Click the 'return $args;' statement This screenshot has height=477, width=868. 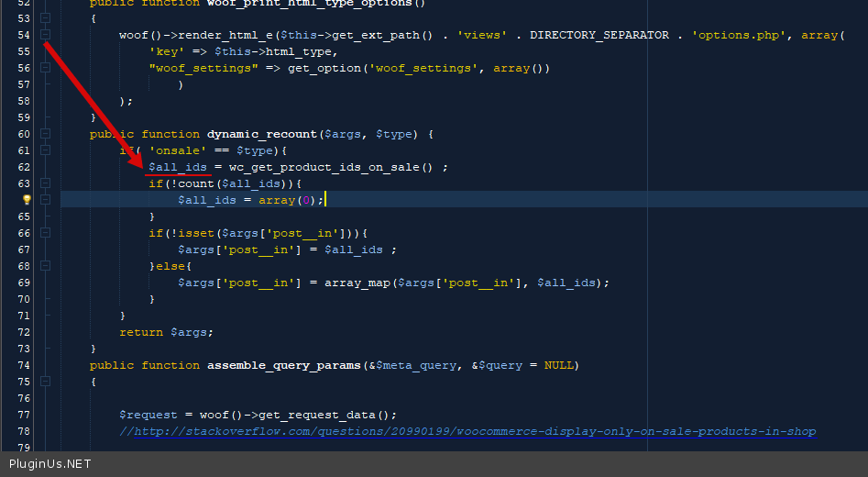pyautogui.click(x=166, y=332)
